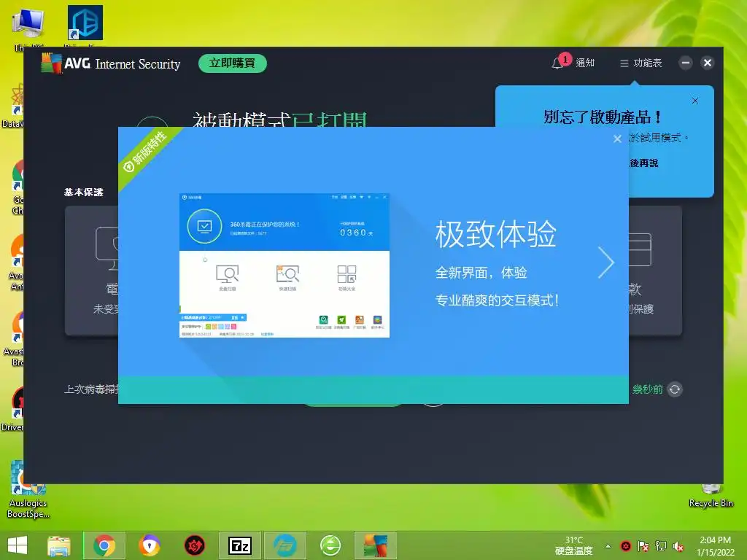Click the muted volume tray icon
The height and width of the screenshot is (560, 747).
(678, 546)
